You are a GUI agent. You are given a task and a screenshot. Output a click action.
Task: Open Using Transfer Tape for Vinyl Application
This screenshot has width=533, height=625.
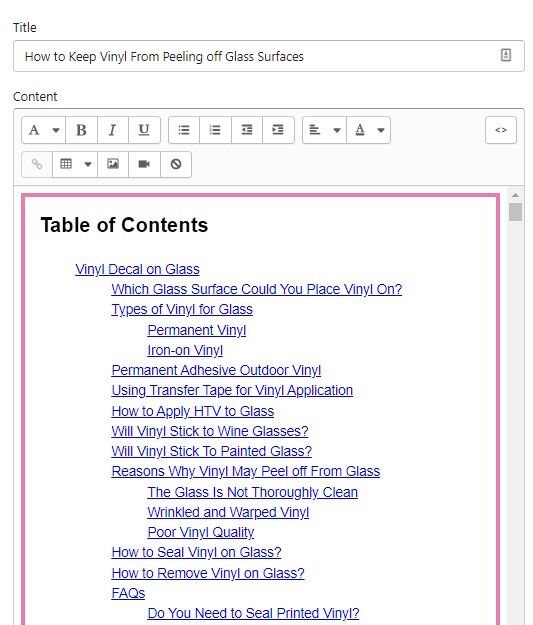coord(232,391)
